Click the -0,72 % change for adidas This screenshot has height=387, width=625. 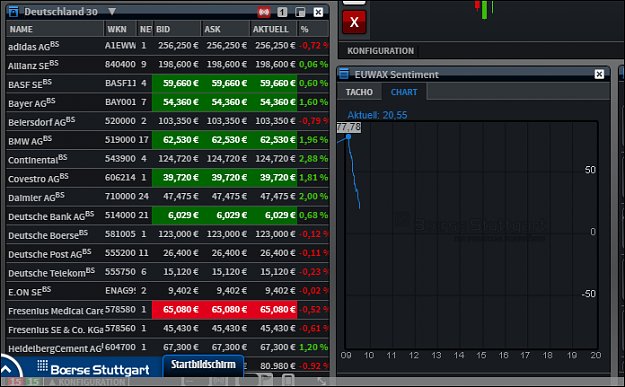click(x=313, y=45)
